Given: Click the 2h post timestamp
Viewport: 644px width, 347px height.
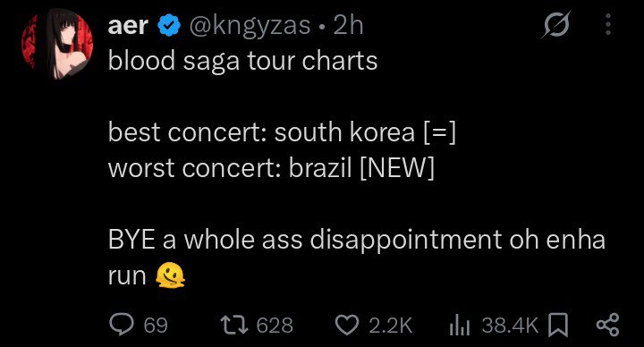Looking at the screenshot, I should pos(348,25).
